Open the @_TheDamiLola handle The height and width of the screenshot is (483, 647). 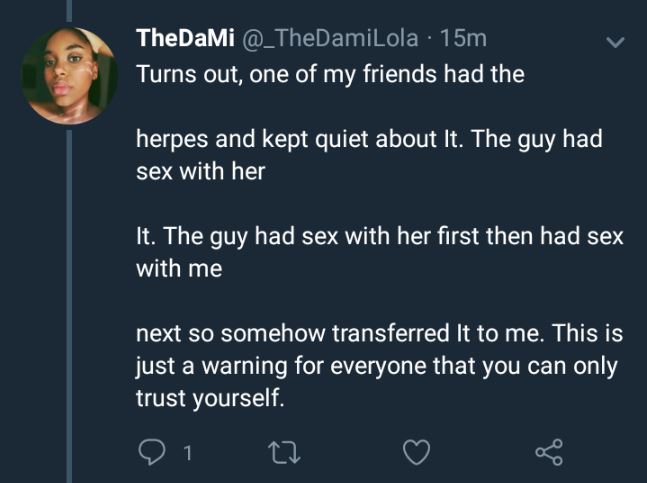click(333, 39)
